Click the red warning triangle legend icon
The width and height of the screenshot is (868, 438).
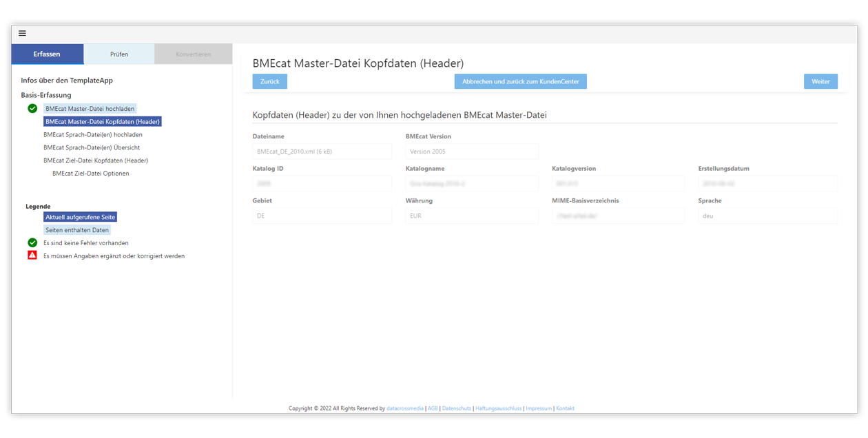pos(32,255)
